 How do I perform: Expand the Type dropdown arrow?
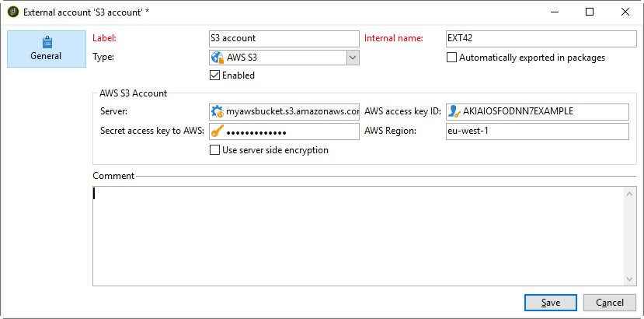pos(352,58)
